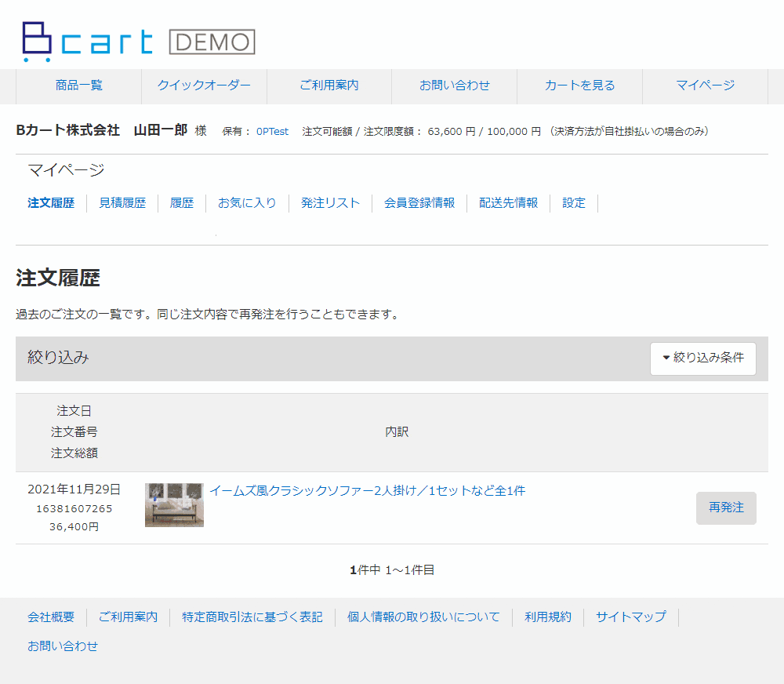Expand the 絞り込み条件 dropdown
The height and width of the screenshot is (684, 784).
703,358
